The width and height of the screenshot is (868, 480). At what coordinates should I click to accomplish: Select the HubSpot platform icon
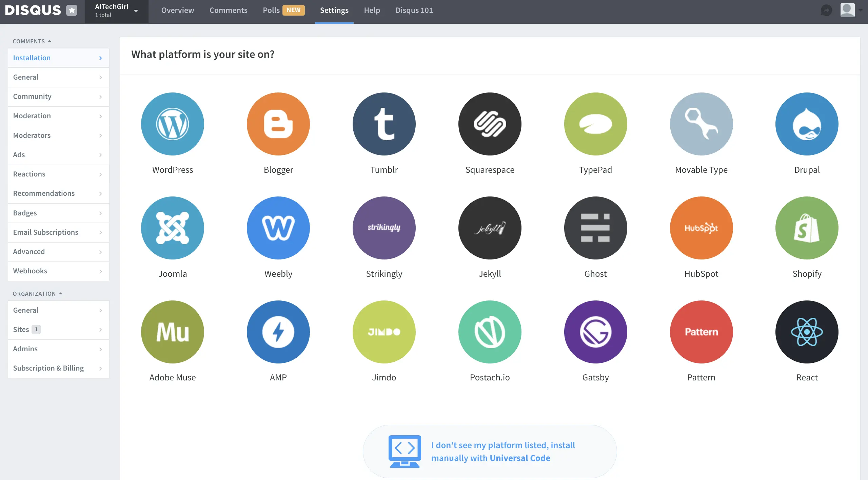pos(702,228)
